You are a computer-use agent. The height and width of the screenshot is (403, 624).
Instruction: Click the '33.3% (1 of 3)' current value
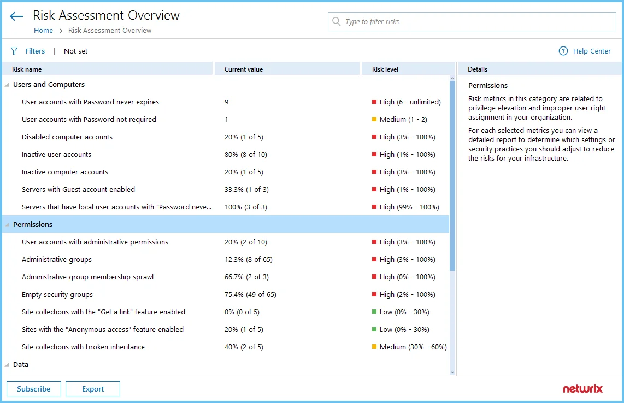point(246,189)
